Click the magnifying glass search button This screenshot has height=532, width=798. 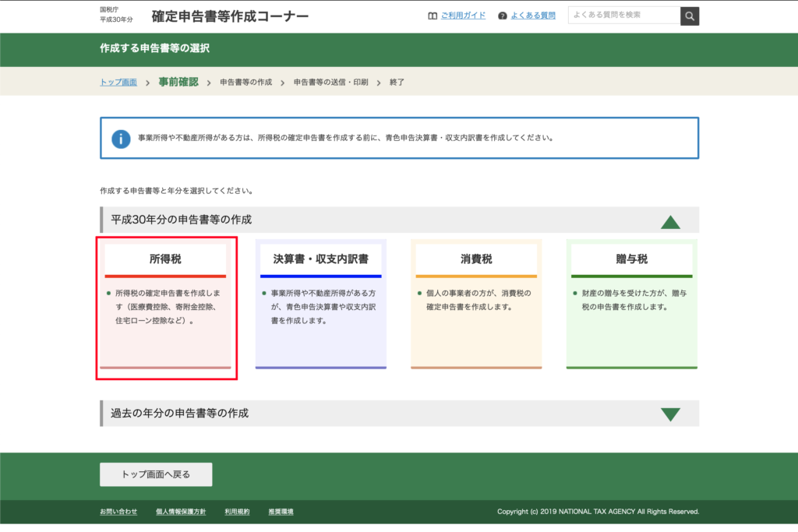pos(690,16)
